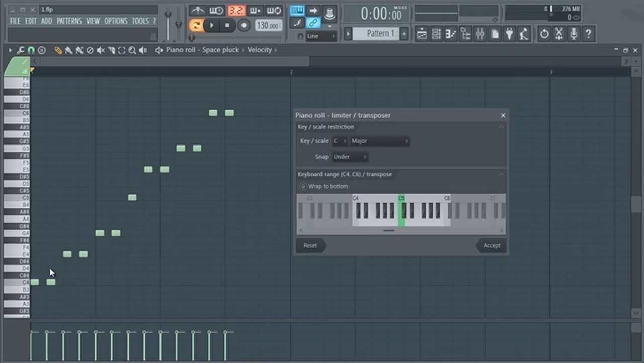Viewport: 644px width, 363px height.
Task: Click the C5 key on transposer keyboard
Action: (401, 211)
